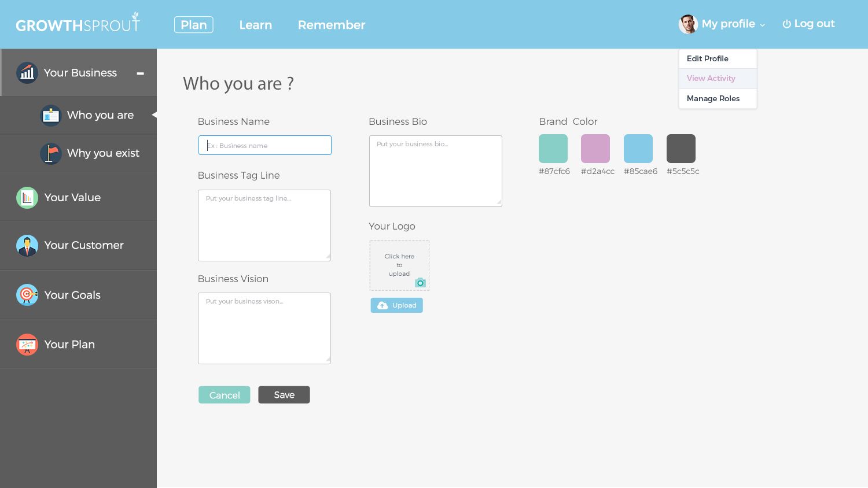868x488 pixels.
Task: Click the Your Business bar chart icon
Action: (x=27, y=73)
